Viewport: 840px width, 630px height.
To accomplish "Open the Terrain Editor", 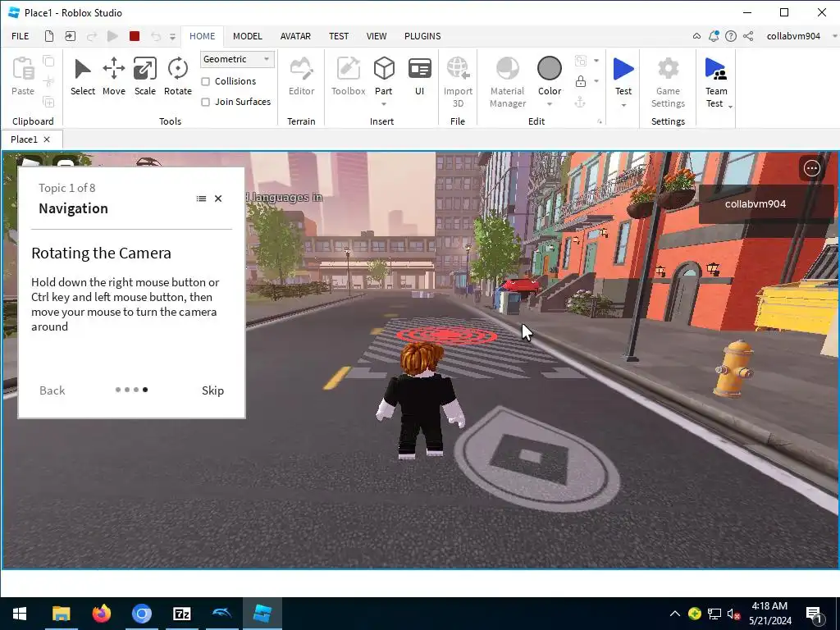I will [x=302, y=77].
